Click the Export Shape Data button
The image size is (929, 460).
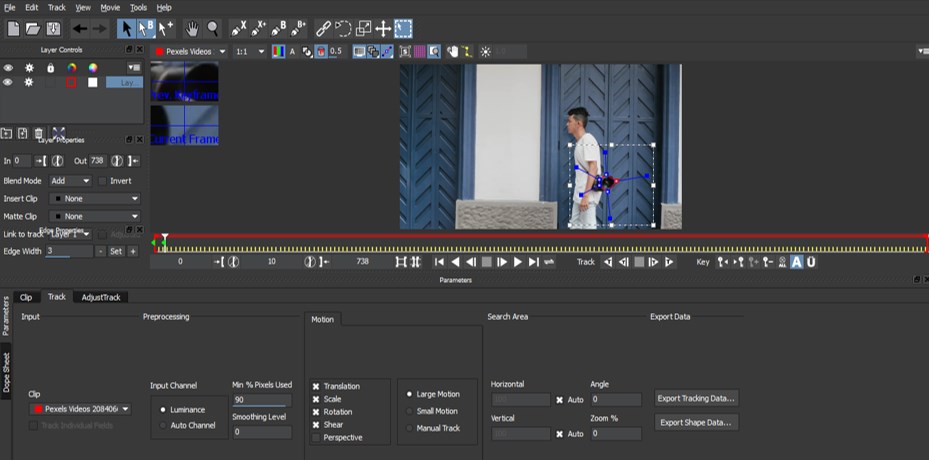pyautogui.click(x=697, y=422)
